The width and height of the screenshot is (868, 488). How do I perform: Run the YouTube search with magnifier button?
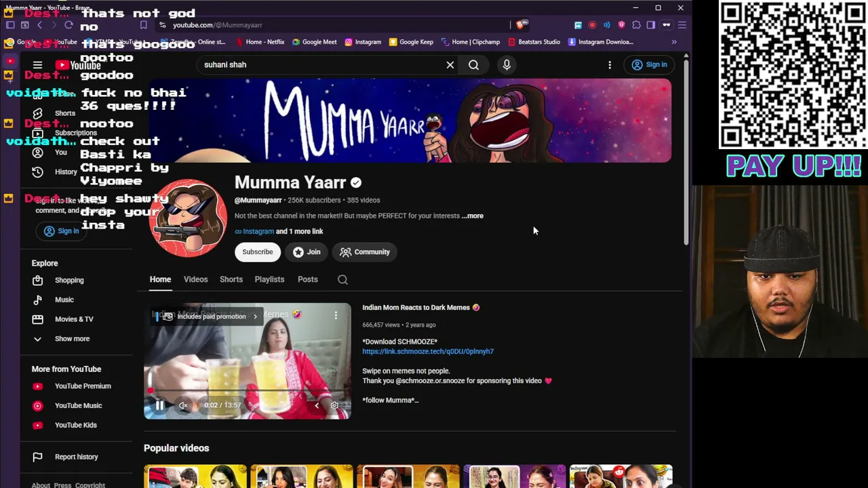(473, 65)
